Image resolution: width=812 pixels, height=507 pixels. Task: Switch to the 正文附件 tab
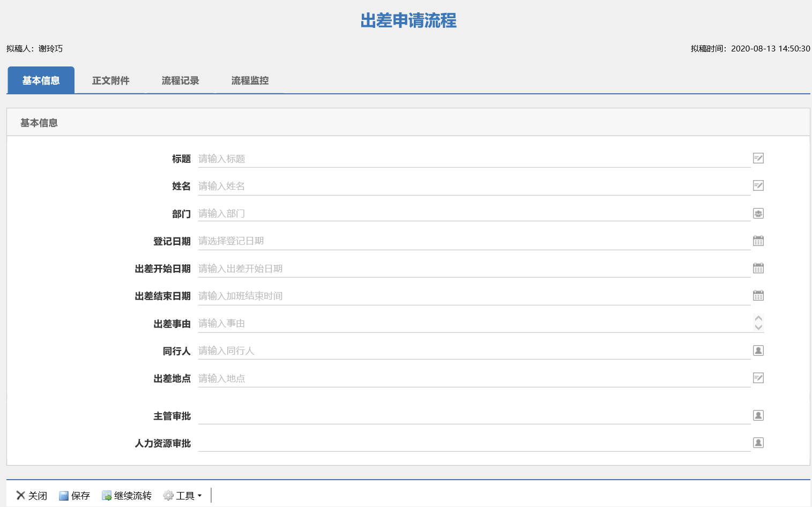[110, 80]
